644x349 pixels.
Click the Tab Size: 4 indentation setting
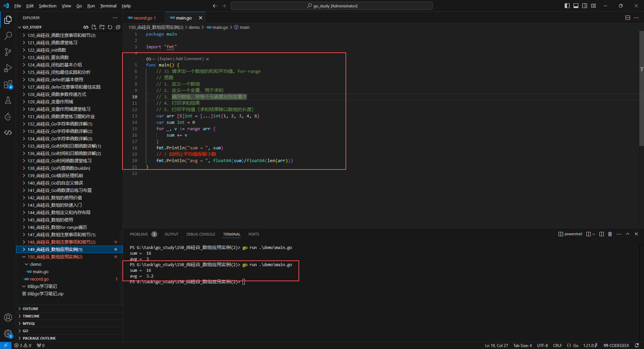point(523,345)
